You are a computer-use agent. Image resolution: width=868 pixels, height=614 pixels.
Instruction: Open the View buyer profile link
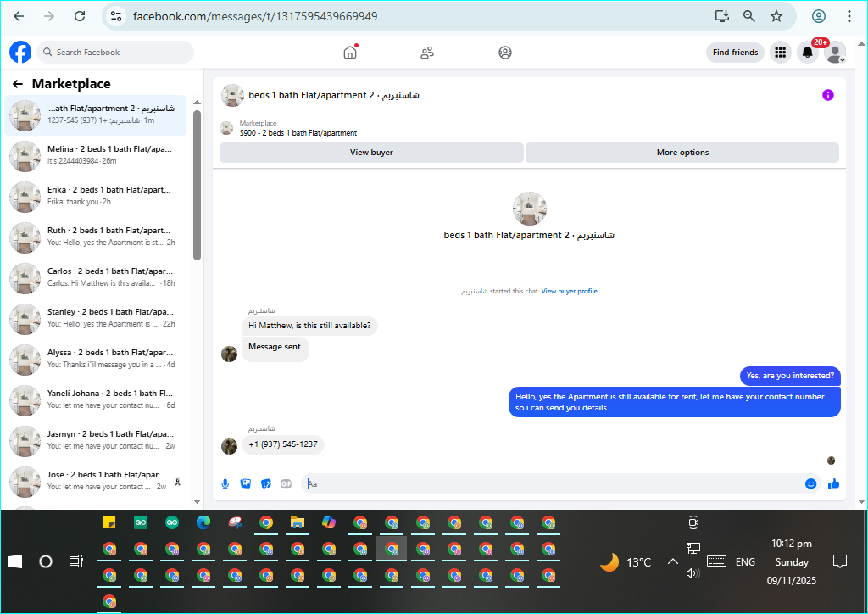569,291
